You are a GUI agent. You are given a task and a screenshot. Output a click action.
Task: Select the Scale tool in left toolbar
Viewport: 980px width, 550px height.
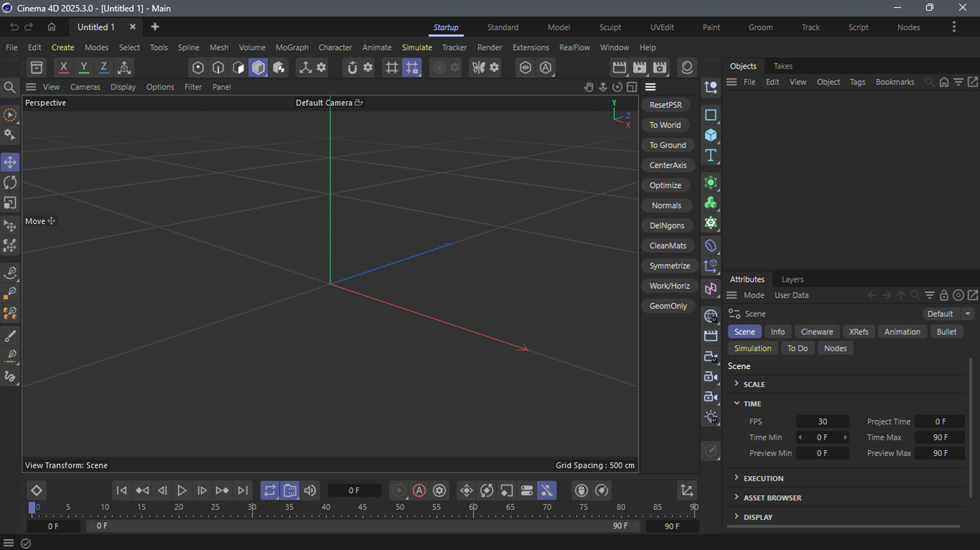click(x=10, y=203)
